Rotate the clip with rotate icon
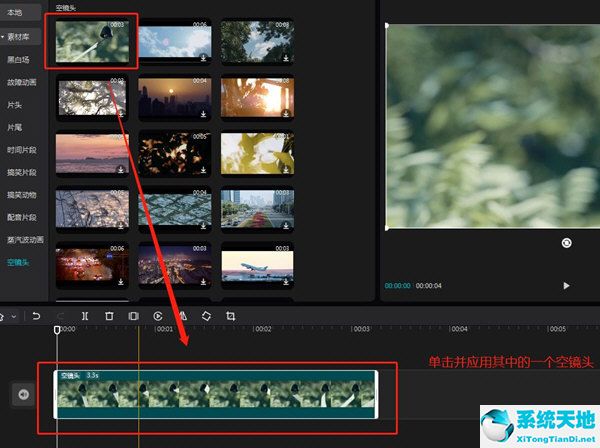This screenshot has height=448, width=600. (206, 316)
